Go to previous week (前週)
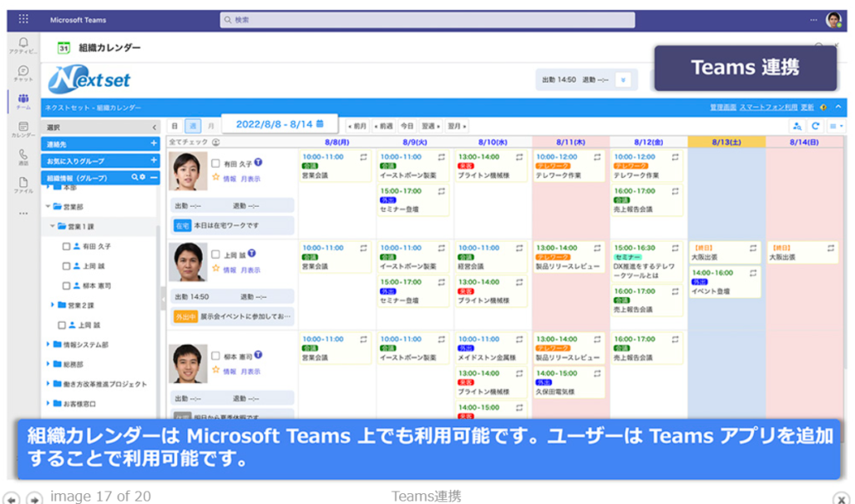 [384, 126]
